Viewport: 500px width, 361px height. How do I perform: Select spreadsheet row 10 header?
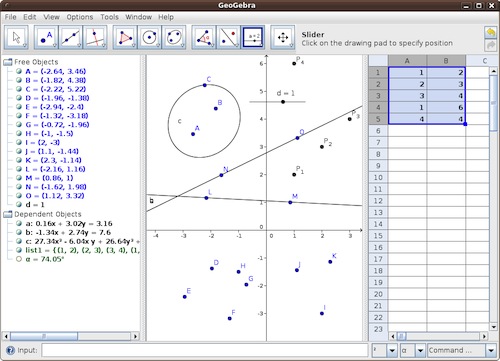378,177
